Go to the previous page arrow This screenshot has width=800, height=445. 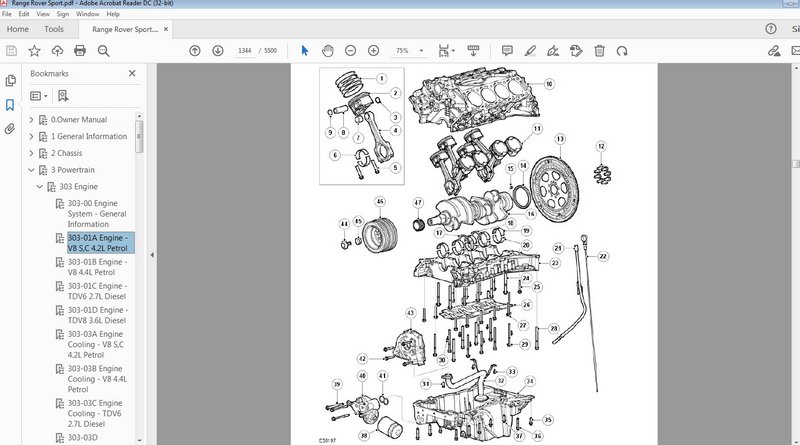195,51
